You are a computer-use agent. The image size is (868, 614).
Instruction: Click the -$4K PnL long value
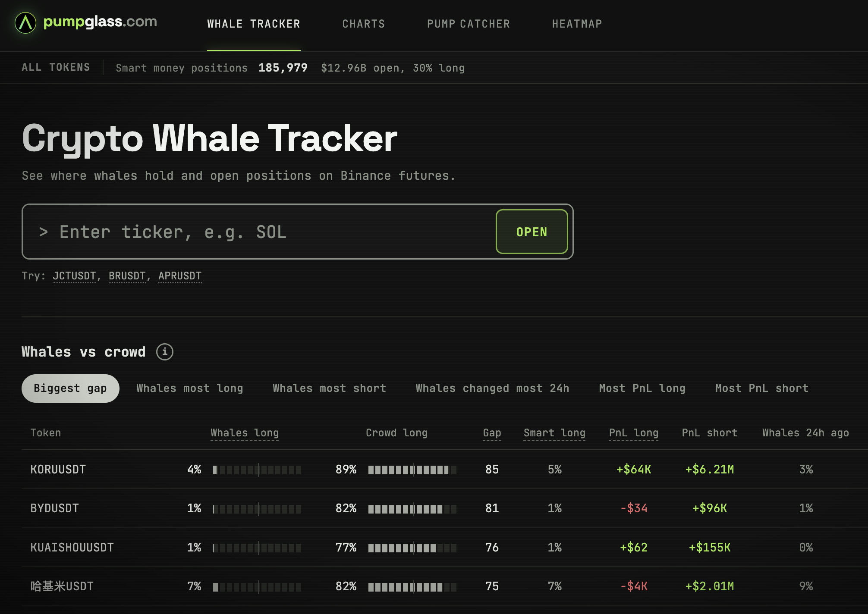point(634,586)
